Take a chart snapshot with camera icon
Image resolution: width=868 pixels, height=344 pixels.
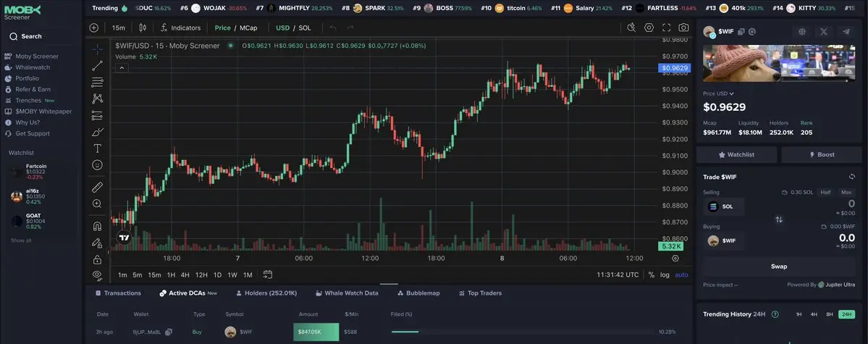point(683,28)
